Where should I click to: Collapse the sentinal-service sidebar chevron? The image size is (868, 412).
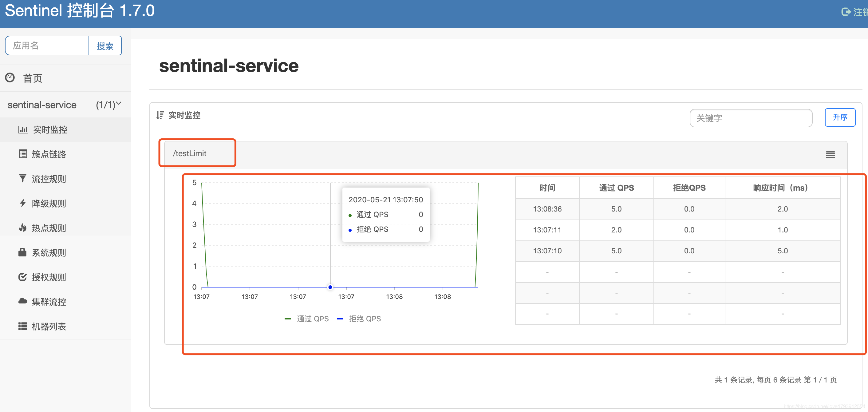coord(119,103)
